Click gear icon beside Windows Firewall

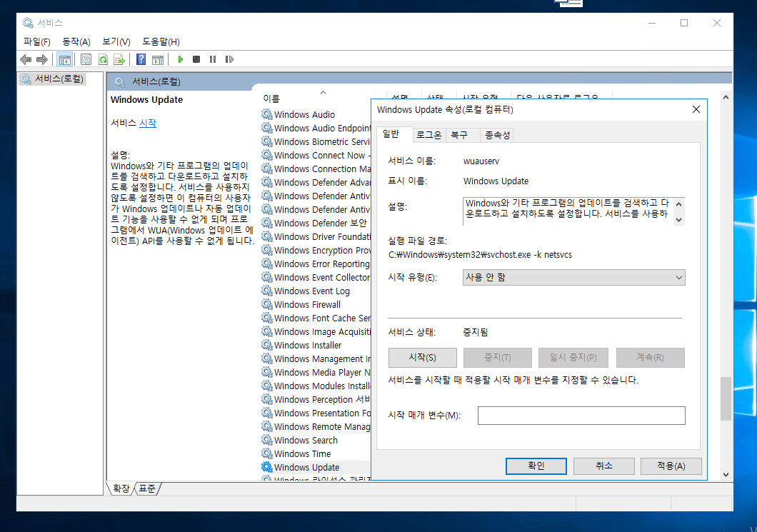pyautogui.click(x=267, y=305)
